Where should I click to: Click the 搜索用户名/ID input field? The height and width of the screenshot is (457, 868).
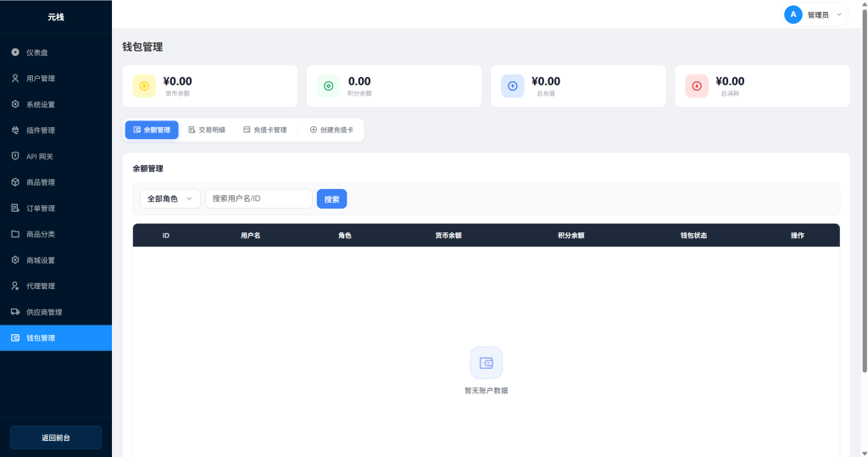click(x=259, y=198)
